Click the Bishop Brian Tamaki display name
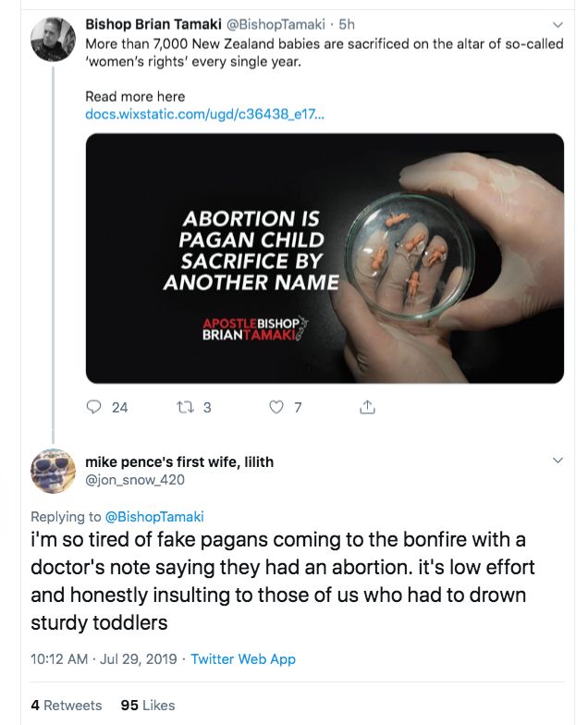Image resolution: width=588 pixels, height=725 pixels. pyautogui.click(x=153, y=24)
